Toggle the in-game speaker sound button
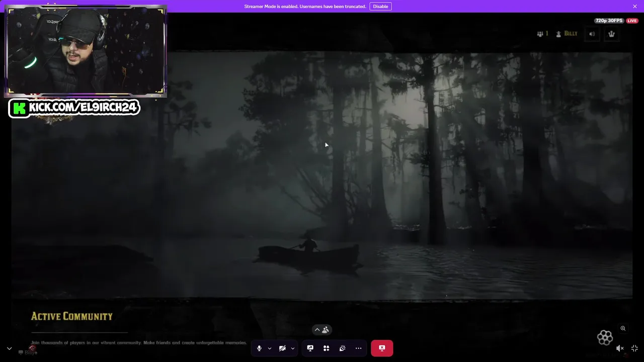Image resolution: width=644 pixels, height=362 pixels. click(x=592, y=34)
